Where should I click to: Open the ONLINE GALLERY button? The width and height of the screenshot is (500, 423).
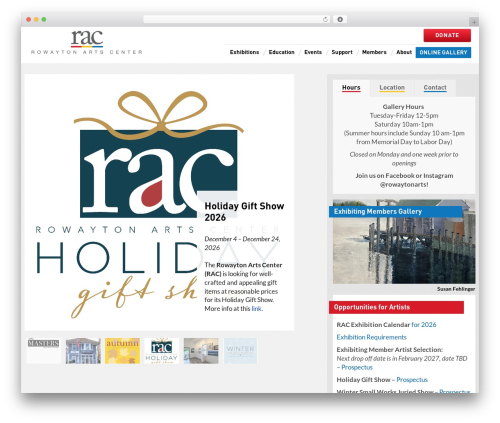point(443,52)
